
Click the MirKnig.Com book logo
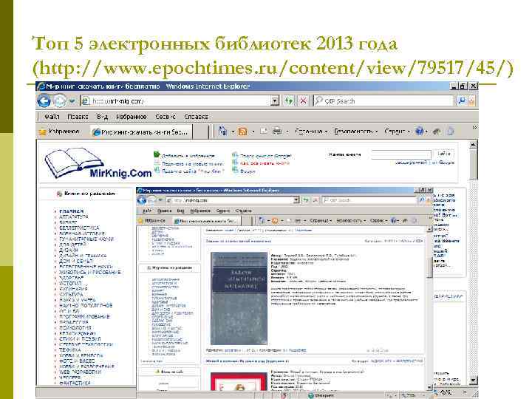(x=98, y=163)
